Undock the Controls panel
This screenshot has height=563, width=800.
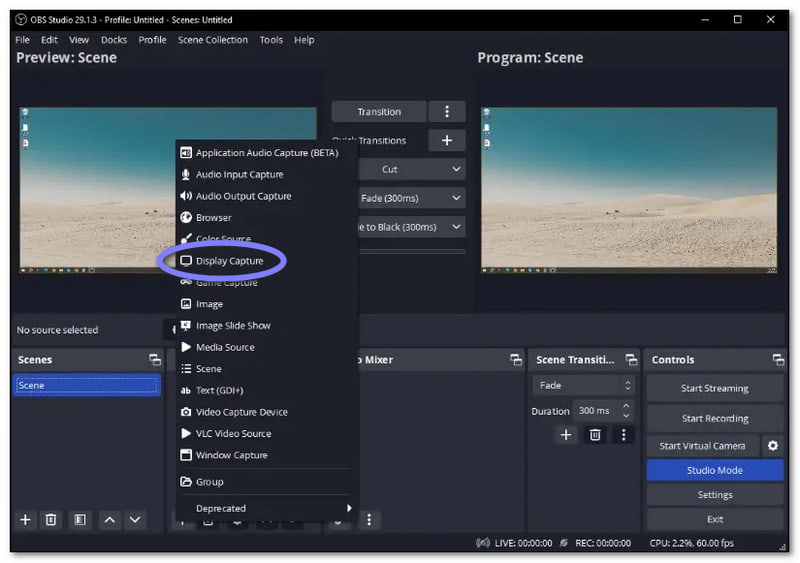coord(778,360)
